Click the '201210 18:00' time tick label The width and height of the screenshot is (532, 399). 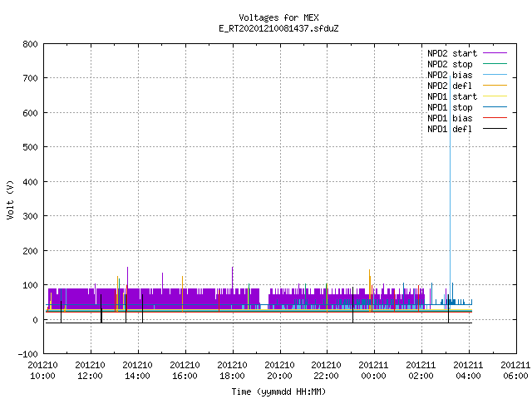pos(232,371)
